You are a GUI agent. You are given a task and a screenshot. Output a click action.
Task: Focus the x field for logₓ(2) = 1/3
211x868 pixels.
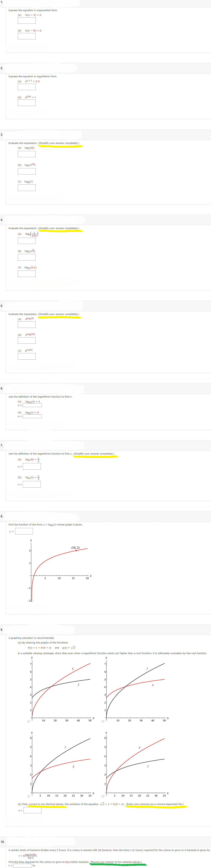pyautogui.click(x=32, y=484)
